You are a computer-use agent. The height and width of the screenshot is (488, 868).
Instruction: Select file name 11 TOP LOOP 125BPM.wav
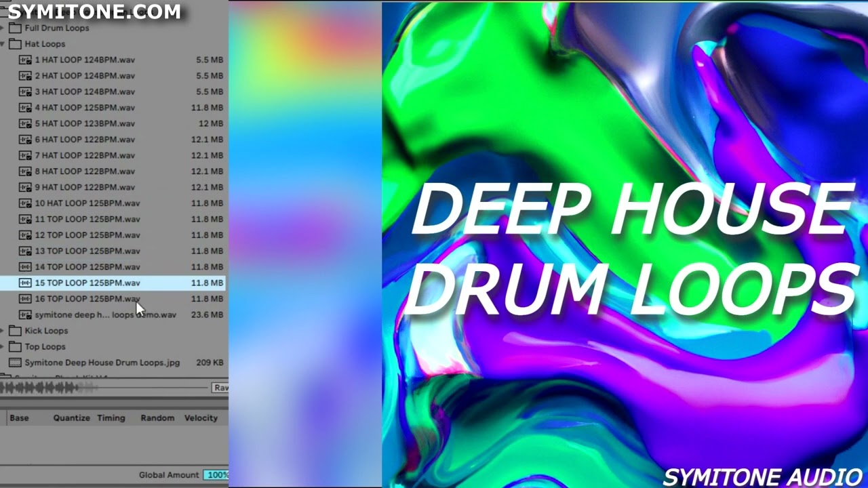(x=87, y=219)
